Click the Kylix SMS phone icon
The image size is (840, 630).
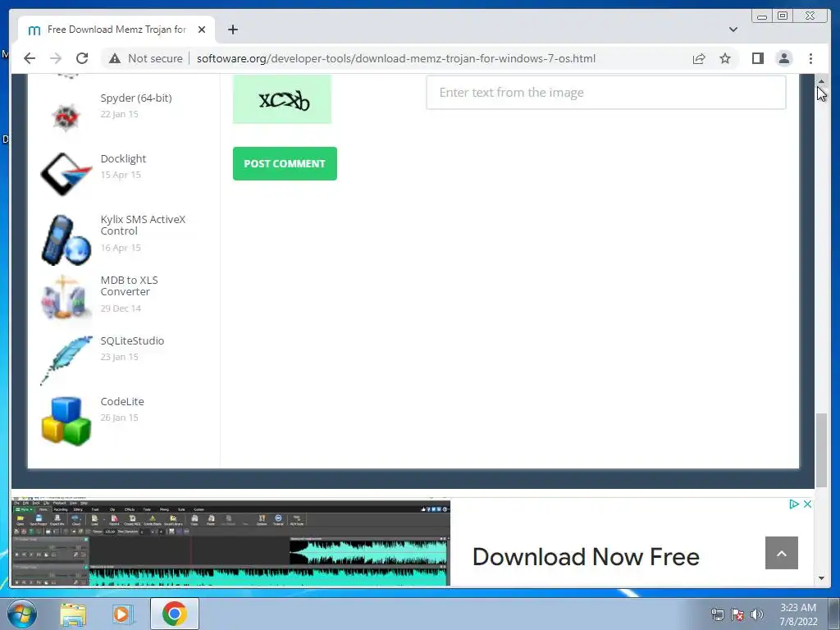[x=66, y=240]
